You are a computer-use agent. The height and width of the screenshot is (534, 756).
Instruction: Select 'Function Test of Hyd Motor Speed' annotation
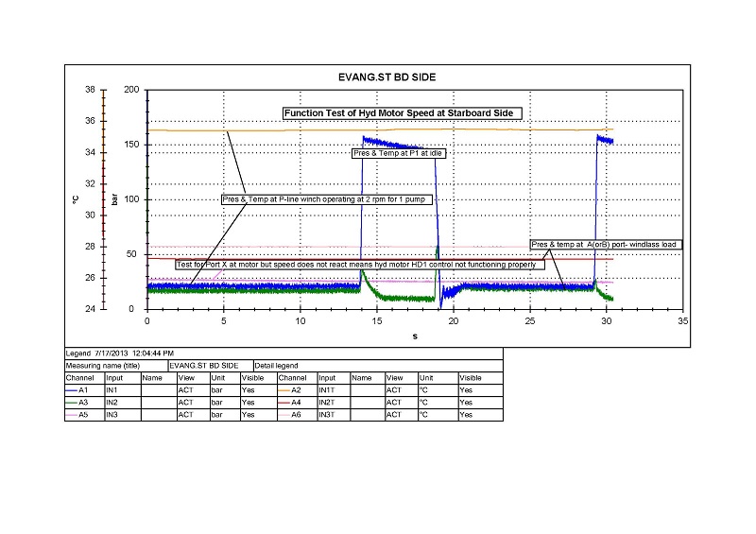(403, 112)
